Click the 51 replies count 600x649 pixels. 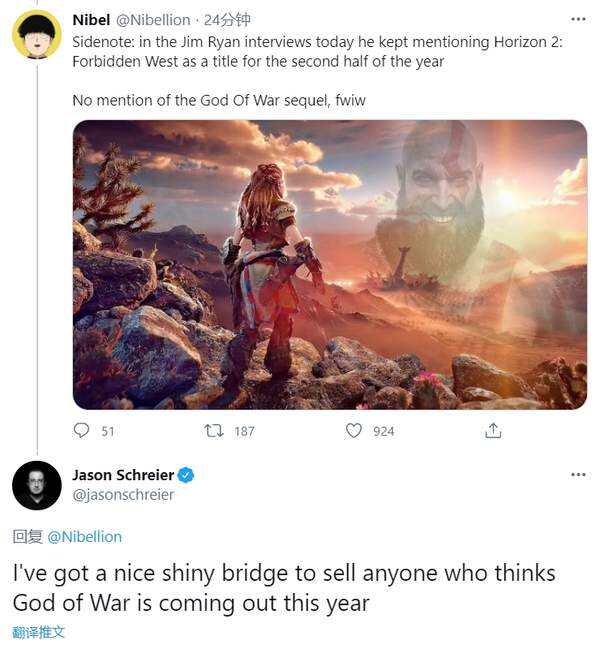(x=108, y=431)
